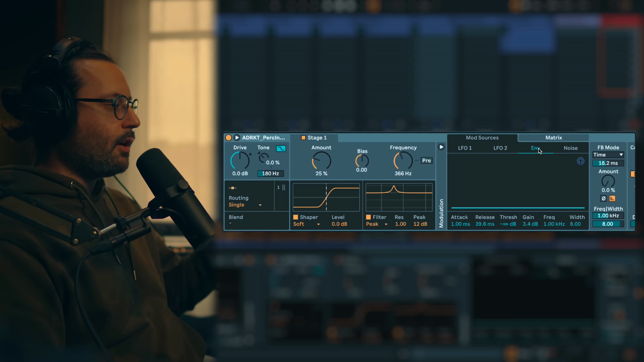644x362 pixels.
Task: Switch to the Matrix tab
Action: click(x=553, y=138)
